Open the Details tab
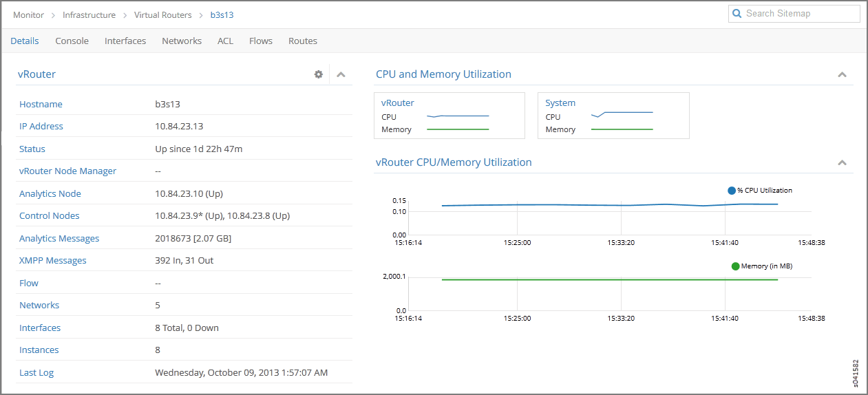 25,41
